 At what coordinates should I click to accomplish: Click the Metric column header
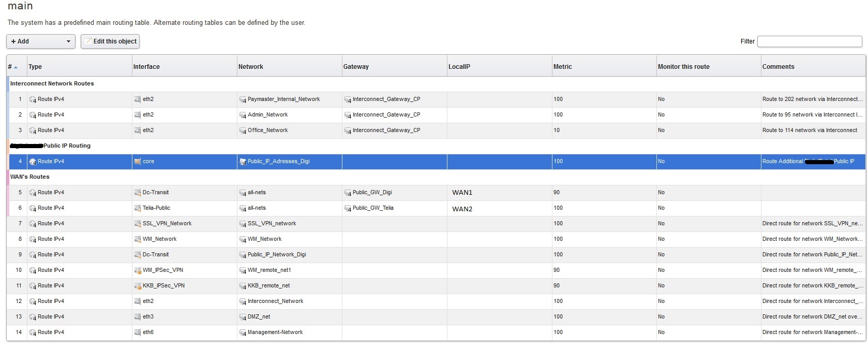563,67
